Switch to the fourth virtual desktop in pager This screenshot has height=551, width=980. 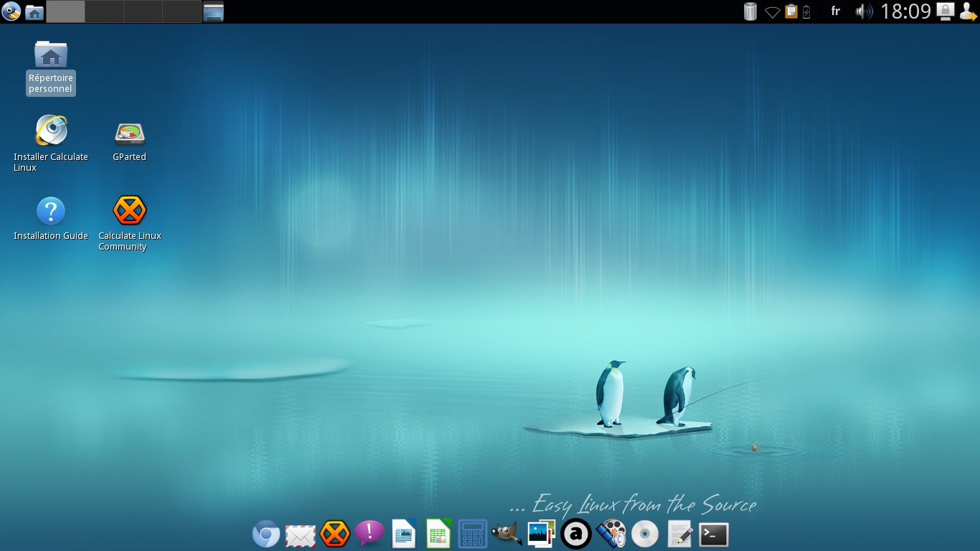coord(182,11)
